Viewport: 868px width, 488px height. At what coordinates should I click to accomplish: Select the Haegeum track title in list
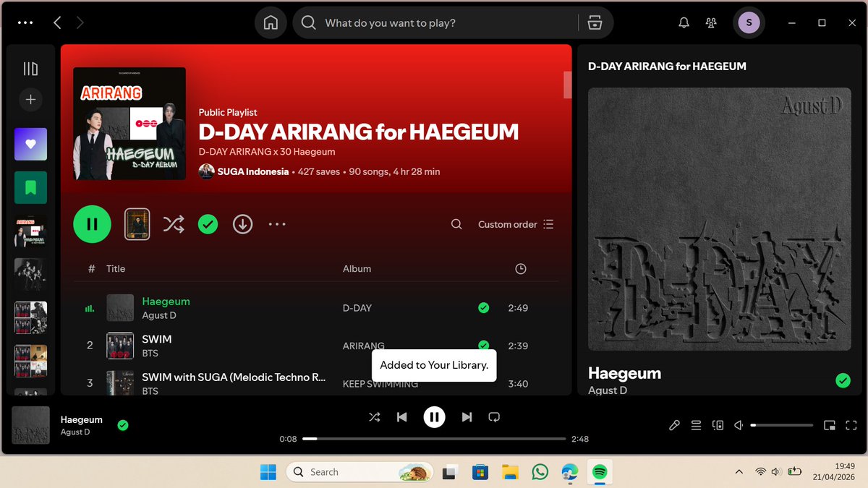166,301
